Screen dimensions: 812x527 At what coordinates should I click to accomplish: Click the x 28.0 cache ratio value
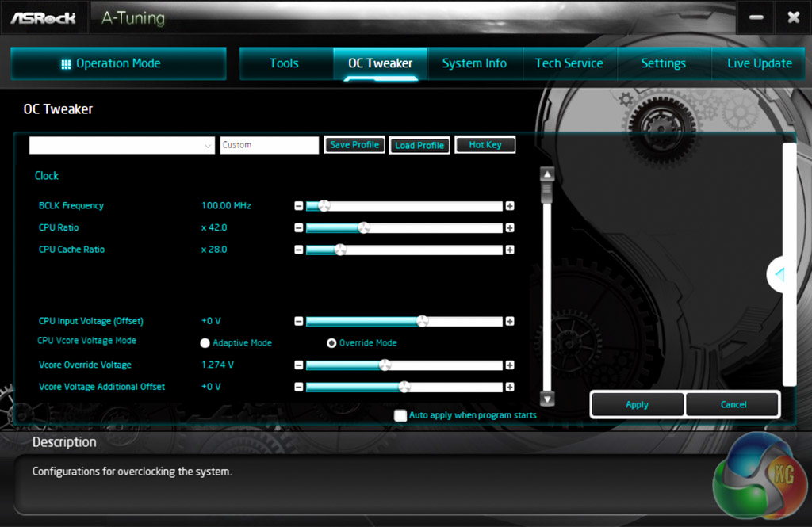click(214, 250)
